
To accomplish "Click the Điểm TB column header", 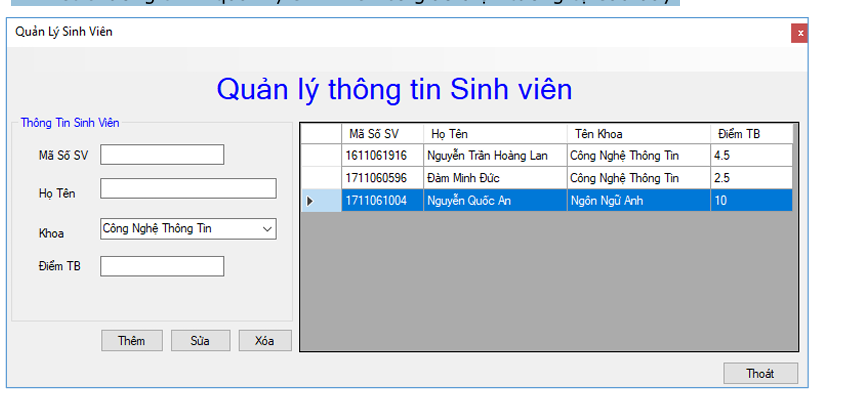I will point(750,134).
